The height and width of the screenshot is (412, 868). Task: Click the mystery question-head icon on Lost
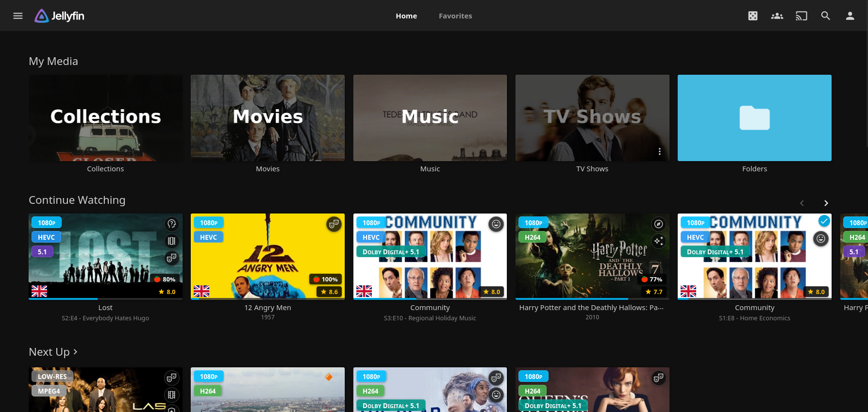click(x=171, y=224)
